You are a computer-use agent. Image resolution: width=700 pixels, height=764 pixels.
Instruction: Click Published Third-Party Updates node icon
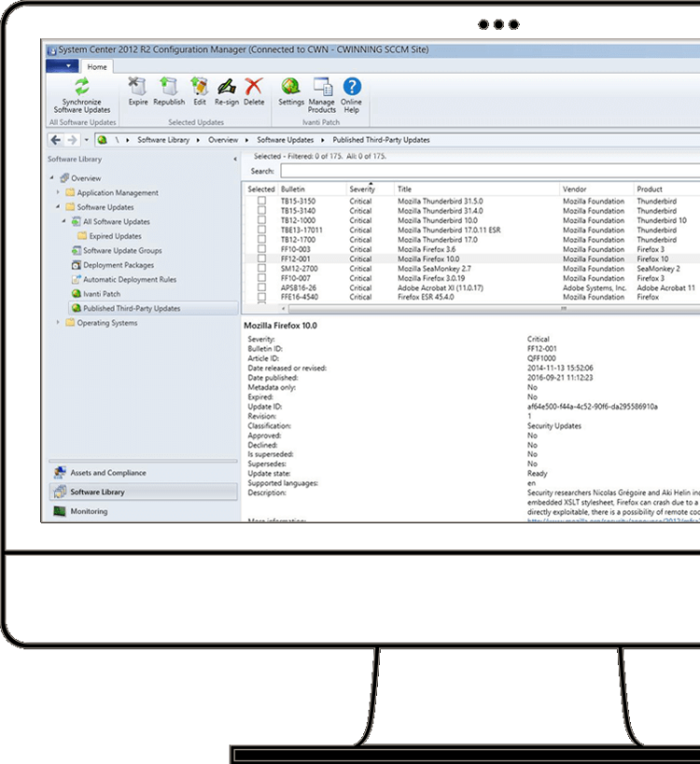coord(76,308)
